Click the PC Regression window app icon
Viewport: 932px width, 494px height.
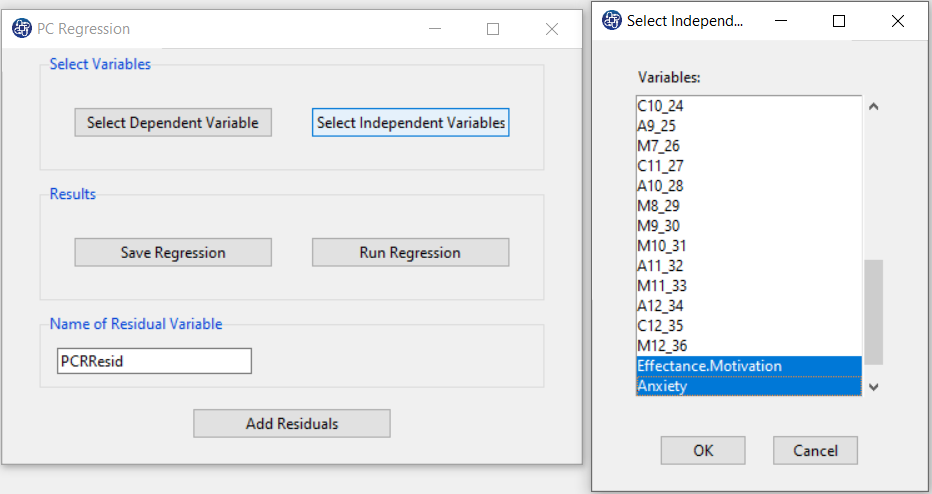tap(22, 29)
